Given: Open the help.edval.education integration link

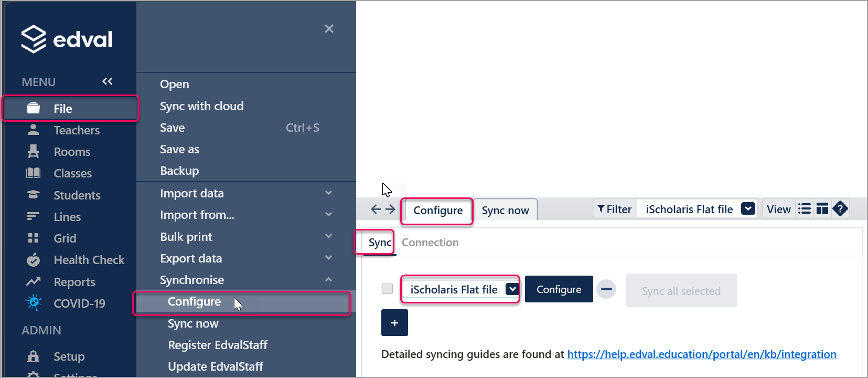Looking at the screenshot, I should (x=701, y=354).
